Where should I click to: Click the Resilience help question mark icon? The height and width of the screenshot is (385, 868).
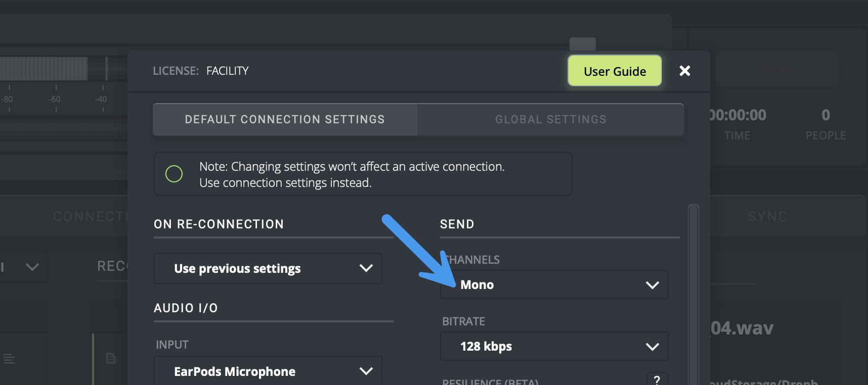coord(657,379)
